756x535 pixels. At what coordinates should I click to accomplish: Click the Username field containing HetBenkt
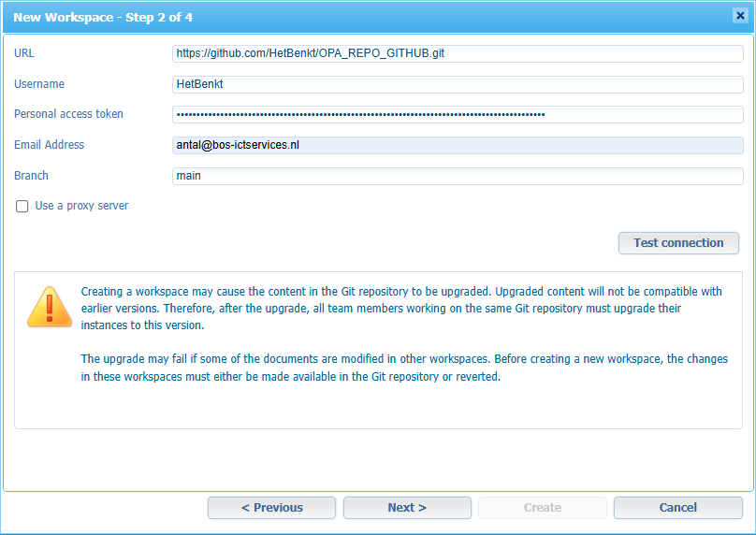click(x=458, y=84)
